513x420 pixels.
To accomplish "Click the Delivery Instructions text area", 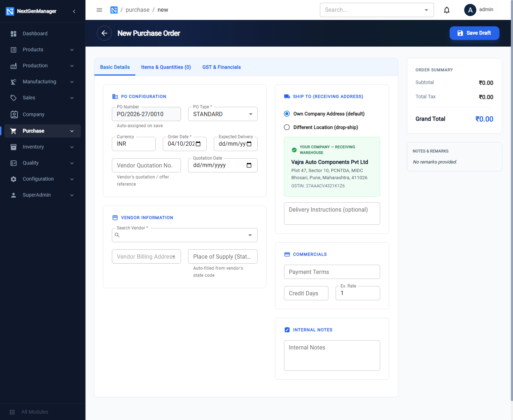I will (332, 213).
